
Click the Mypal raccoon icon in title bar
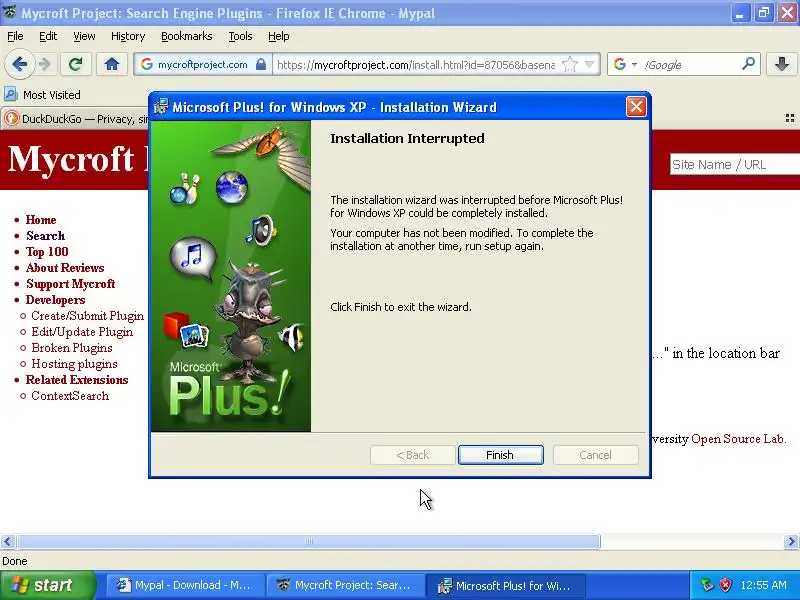tap(9, 12)
